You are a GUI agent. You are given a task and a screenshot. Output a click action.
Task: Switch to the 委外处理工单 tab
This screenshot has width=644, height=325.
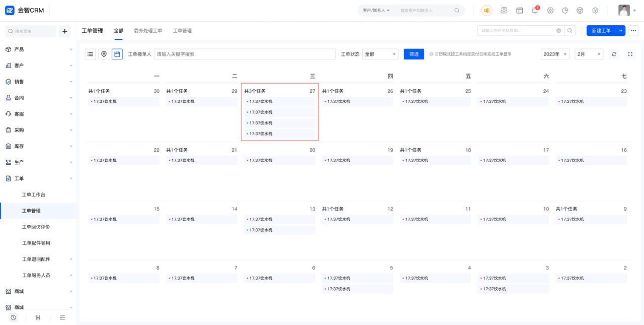pos(148,31)
